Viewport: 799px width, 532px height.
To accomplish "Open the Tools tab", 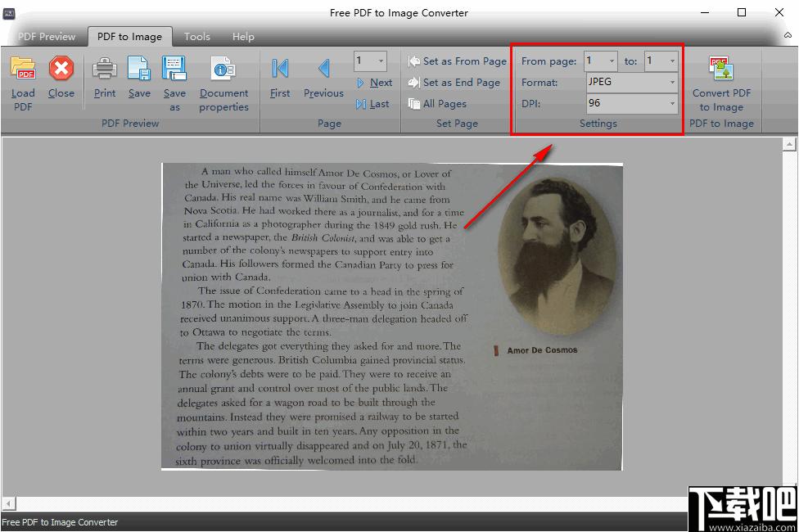I will pyautogui.click(x=196, y=37).
